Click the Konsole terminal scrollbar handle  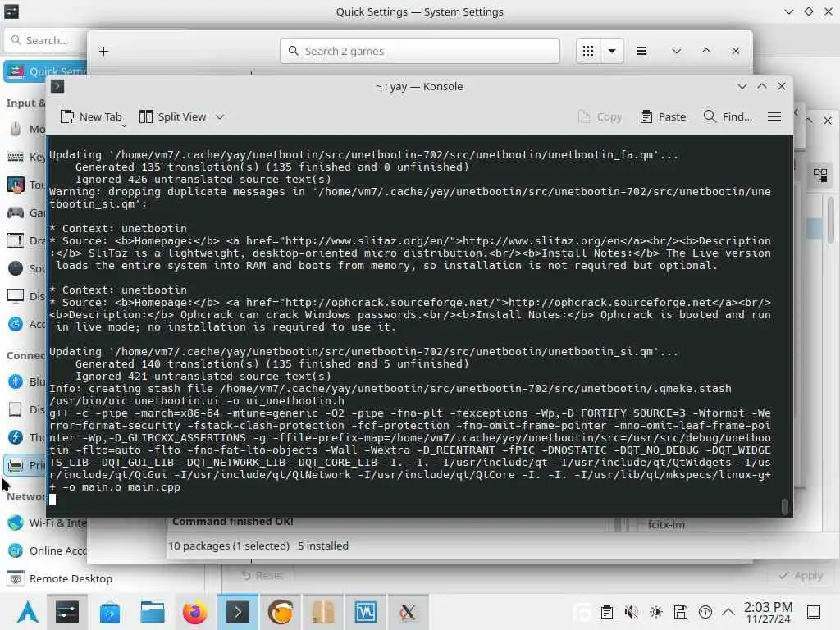pyautogui.click(x=785, y=506)
